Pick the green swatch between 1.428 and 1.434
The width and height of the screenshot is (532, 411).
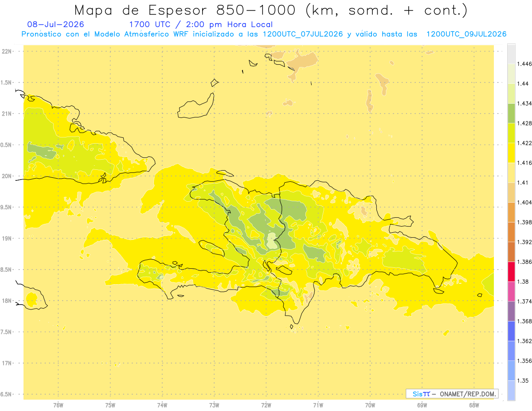coord(511,113)
